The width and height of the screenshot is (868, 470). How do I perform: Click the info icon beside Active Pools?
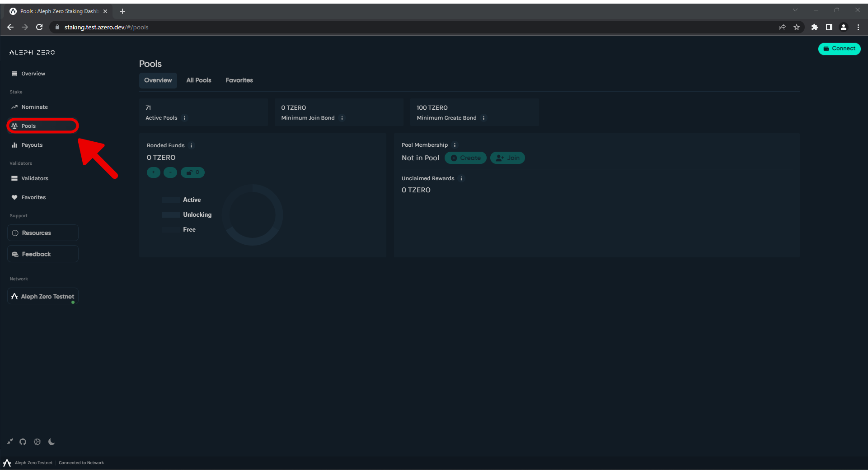pyautogui.click(x=184, y=118)
